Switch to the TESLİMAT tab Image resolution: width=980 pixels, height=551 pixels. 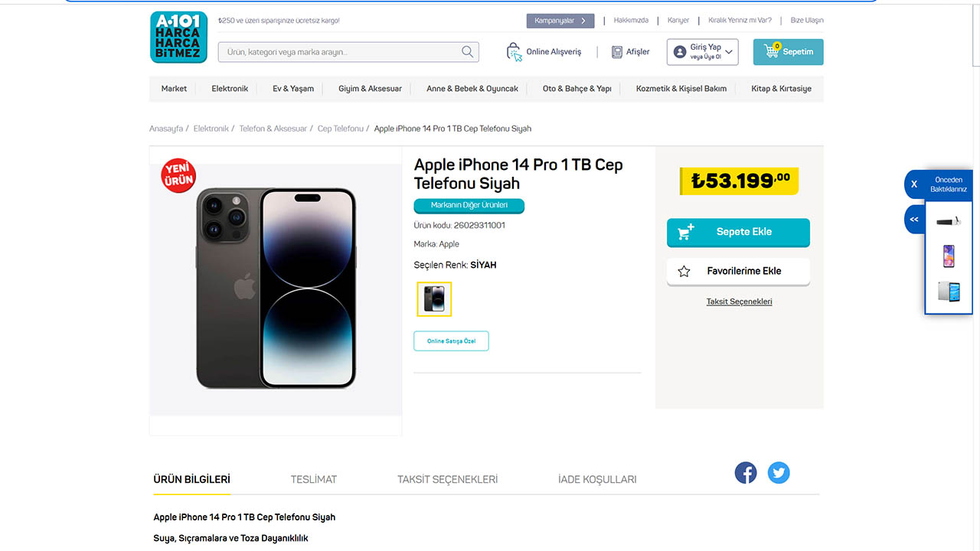pos(313,480)
